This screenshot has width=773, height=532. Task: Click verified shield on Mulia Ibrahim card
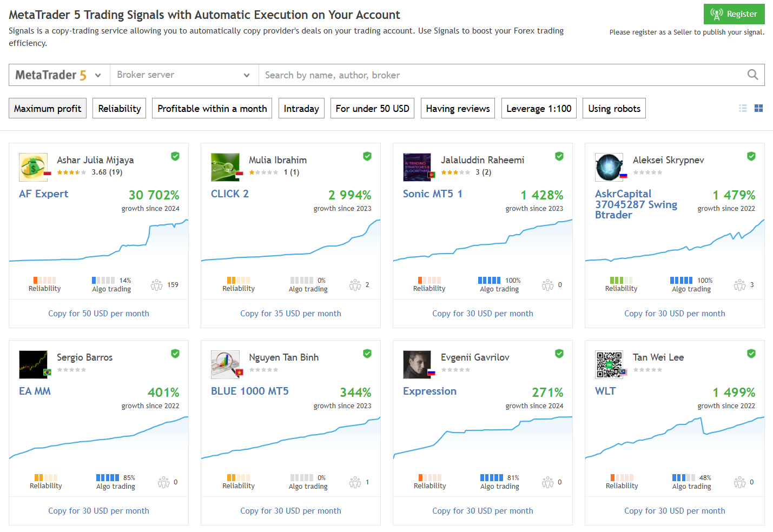[367, 156]
